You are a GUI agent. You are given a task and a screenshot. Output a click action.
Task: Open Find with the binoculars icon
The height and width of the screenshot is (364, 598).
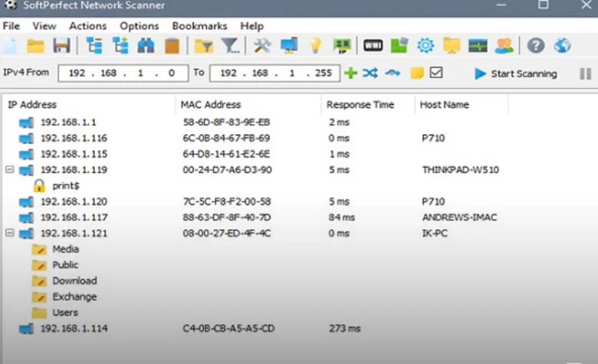pyautogui.click(x=146, y=46)
